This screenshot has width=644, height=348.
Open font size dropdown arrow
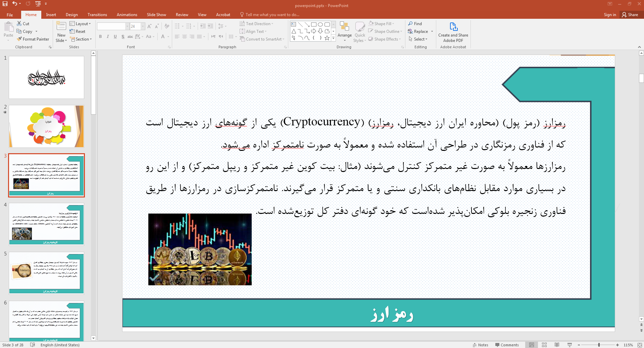pos(143,26)
